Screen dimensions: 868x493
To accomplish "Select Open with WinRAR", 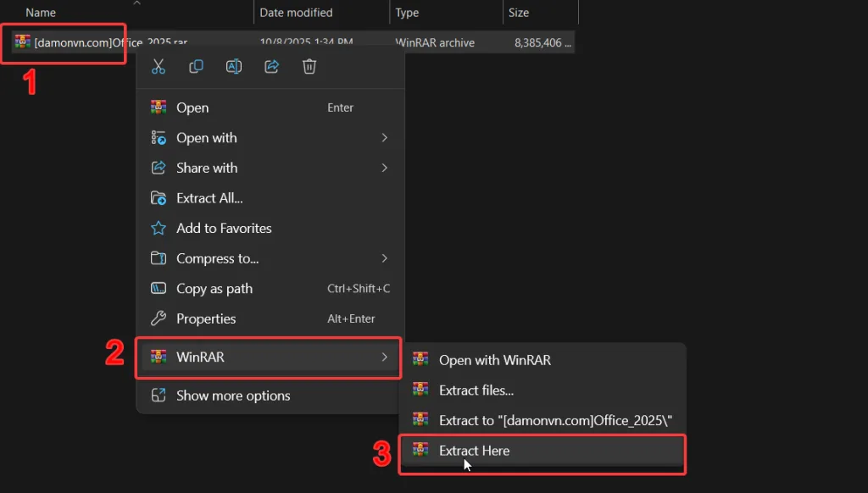I will pos(494,360).
